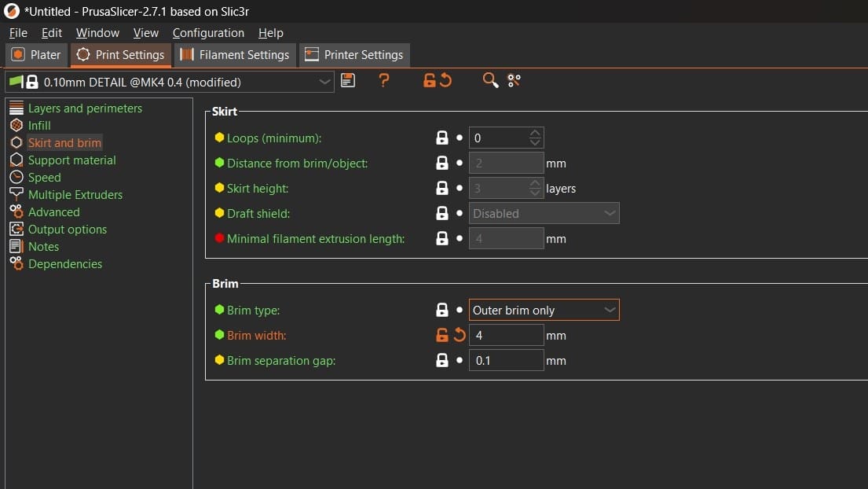Click the unlocked padlock icon in toolbar
The width and height of the screenshot is (868, 489).
[x=429, y=80]
